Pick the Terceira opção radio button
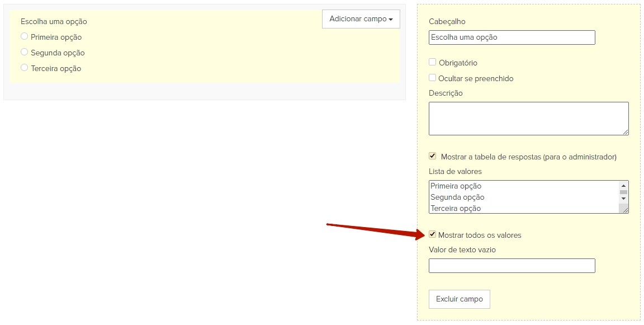 tap(24, 68)
